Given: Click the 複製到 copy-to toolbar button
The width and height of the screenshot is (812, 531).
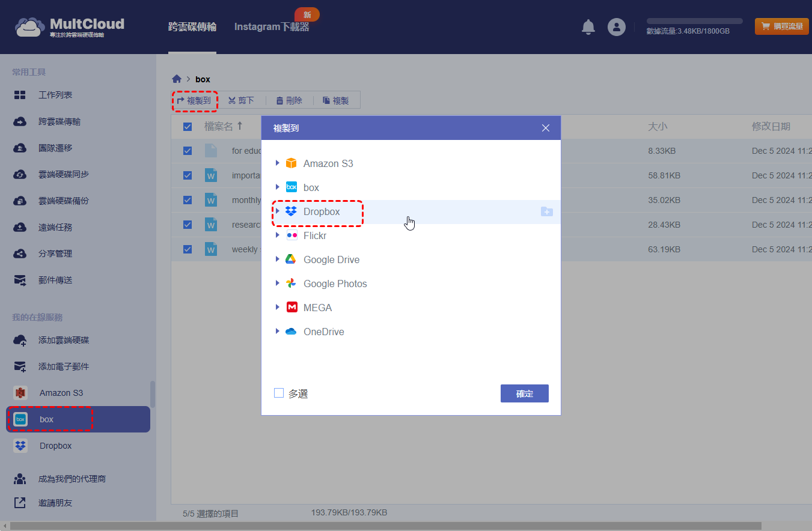Looking at the screenshot, I should (194, 101).
